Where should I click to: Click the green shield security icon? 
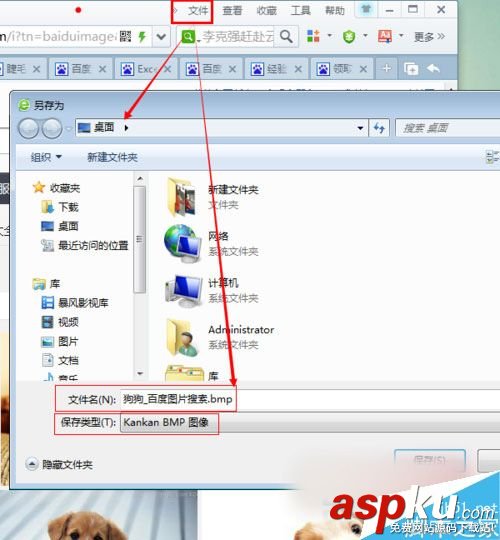349,36
